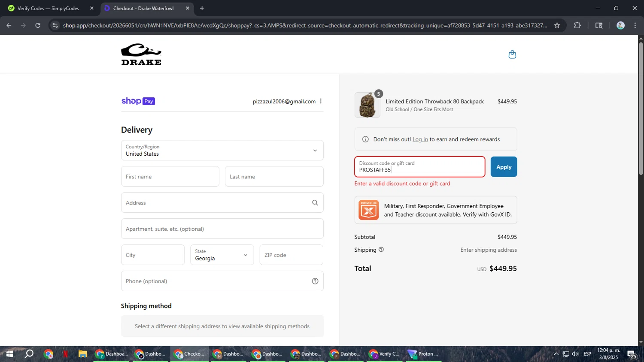Viewport: 644px width, 362px height.
Task: Click the email pizzazul2006@gmail.com
Action: click(x=284, y=102)
